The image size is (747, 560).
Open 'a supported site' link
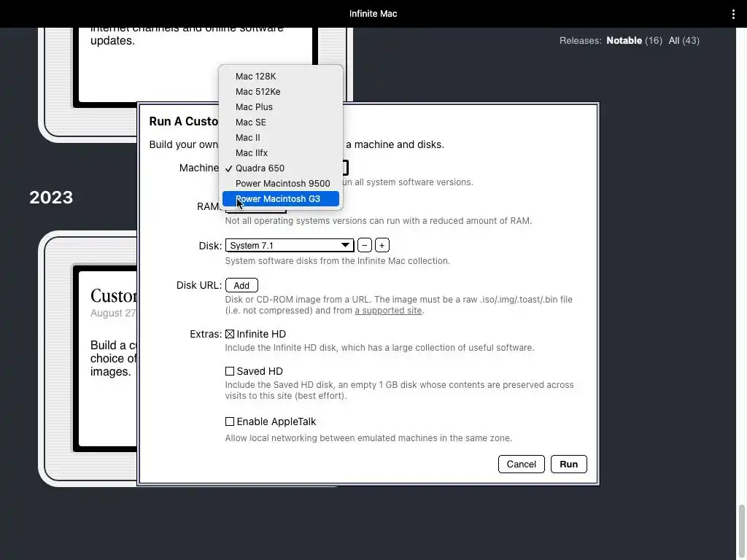click(x=388, y=311)
